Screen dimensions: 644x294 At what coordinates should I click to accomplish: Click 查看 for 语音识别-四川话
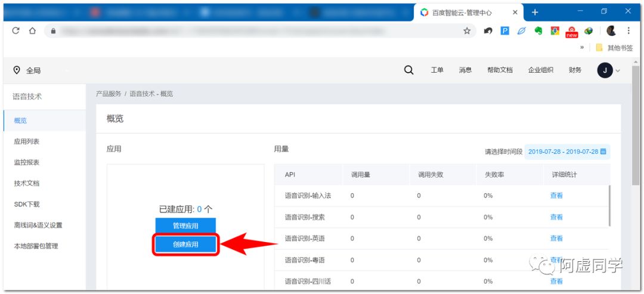[556, 281]
